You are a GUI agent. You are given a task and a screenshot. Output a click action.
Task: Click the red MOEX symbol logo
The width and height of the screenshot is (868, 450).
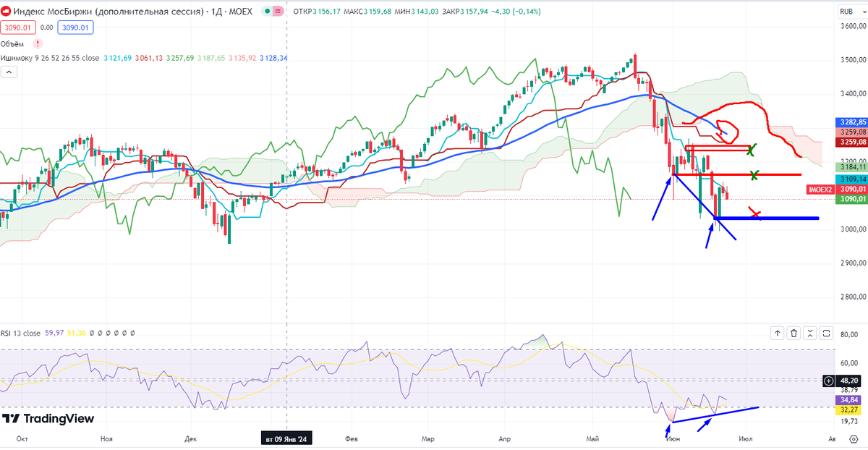[x=6, y=12]
